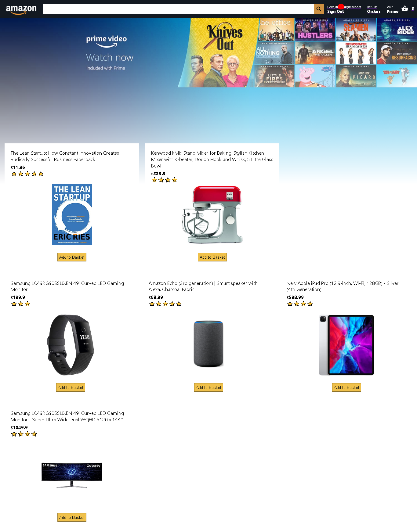Click the Knives Out movie poster
This screenshot has width=417, height=532.
pos(220,53)
